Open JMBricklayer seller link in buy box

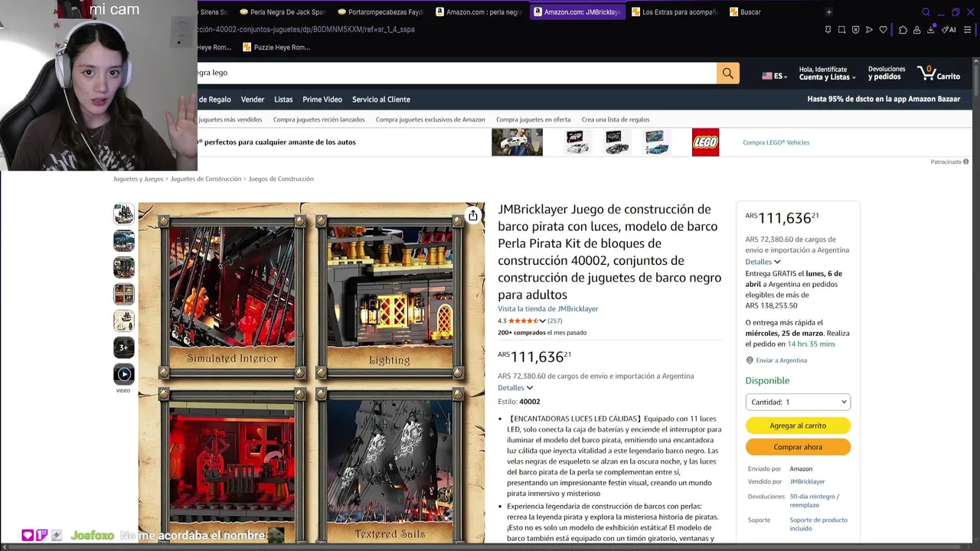coord(807,482)
